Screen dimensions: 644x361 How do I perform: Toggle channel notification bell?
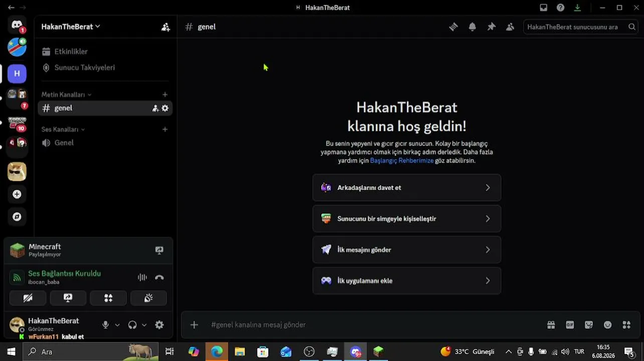coord(472,27)
